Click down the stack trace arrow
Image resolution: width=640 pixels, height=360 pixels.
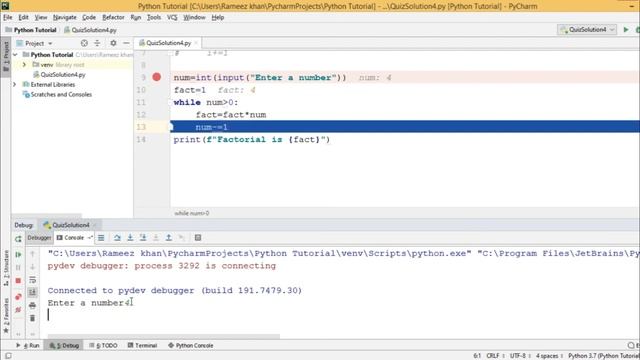[33, 267]
